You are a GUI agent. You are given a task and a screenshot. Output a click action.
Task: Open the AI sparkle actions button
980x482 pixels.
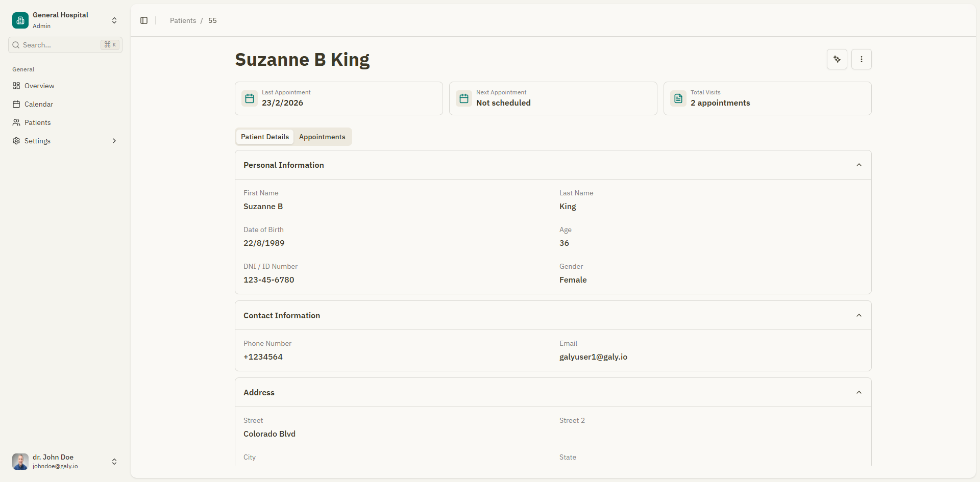(837, 59)
